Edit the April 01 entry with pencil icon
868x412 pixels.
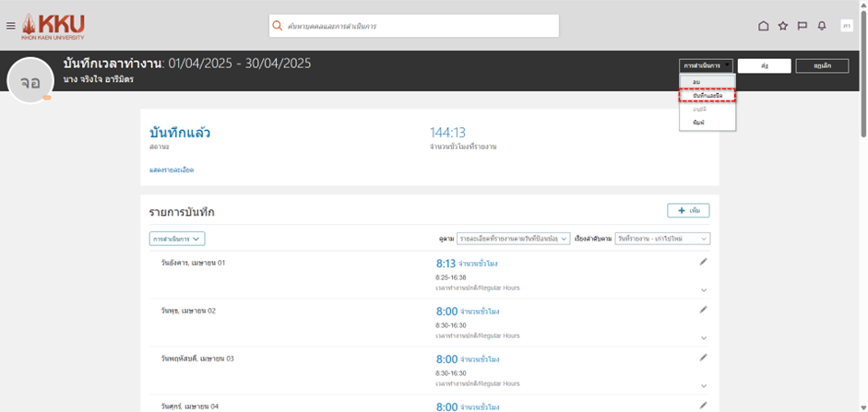point(703,262)
